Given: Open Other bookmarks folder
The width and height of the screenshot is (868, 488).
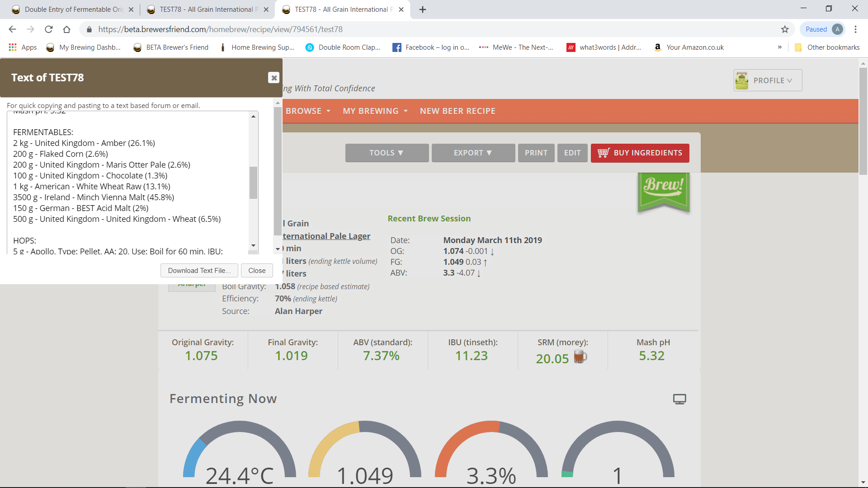Looking at the screenshot, I should [x=827, y=47].
